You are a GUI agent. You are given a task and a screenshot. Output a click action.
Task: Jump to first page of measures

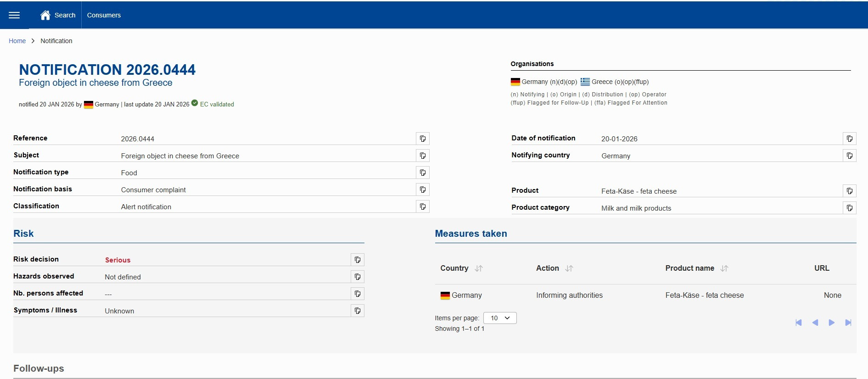pyautogui.click(x=799, y=323)
